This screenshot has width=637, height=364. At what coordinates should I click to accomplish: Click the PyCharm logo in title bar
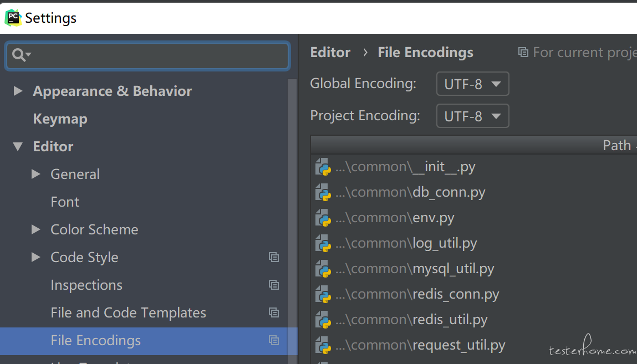[13, 18]
